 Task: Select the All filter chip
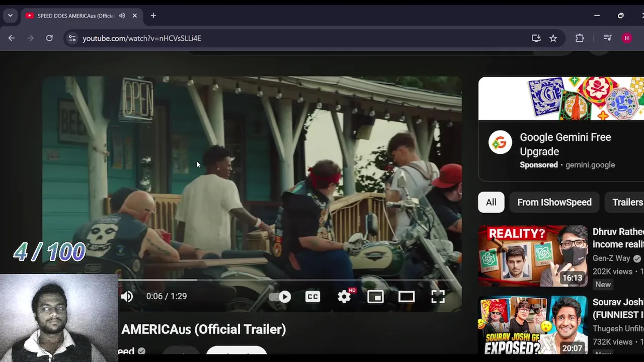(491, 202)
